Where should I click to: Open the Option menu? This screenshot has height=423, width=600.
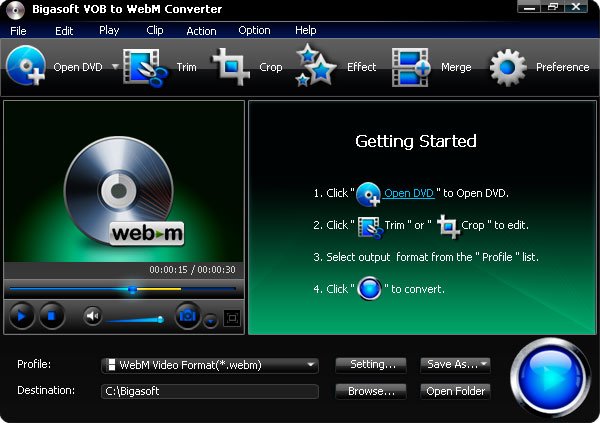[254, 31]
